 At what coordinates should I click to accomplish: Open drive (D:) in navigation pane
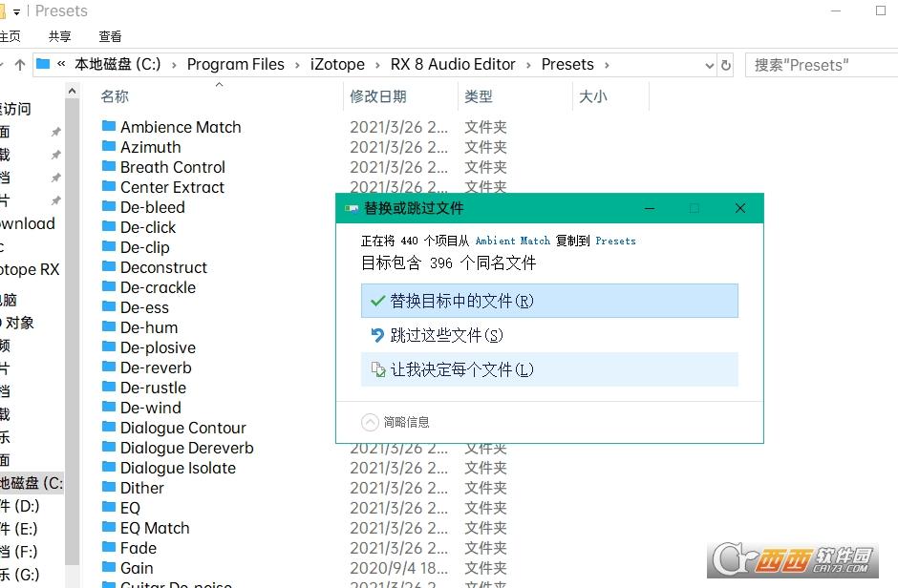coord(19,506)
